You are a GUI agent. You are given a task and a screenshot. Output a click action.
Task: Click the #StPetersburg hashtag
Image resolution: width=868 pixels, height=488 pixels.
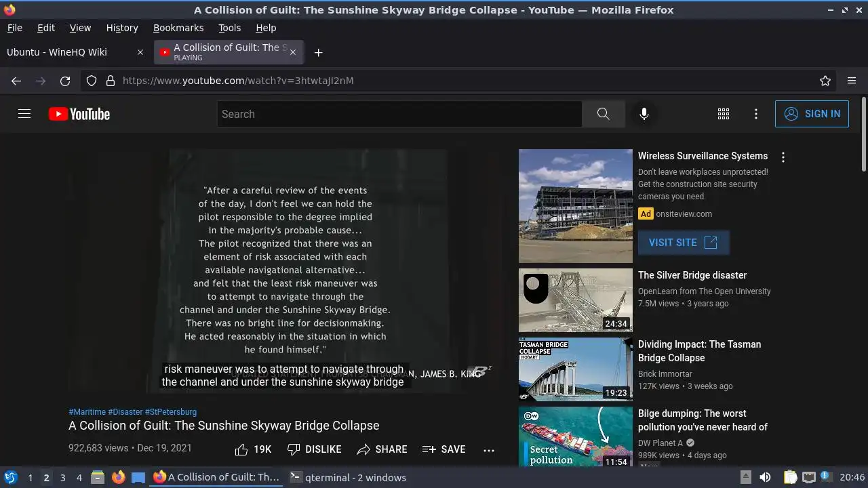[x=171, y=412]
